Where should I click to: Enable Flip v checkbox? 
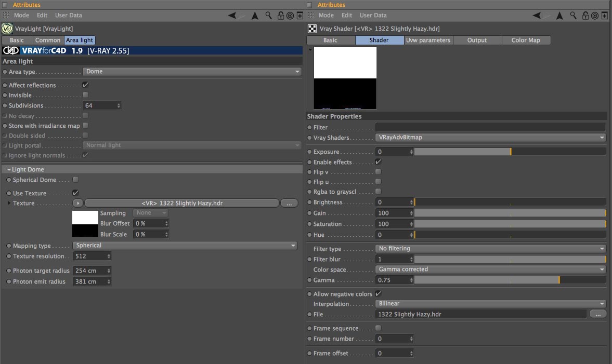pyautogui.click(x=378, y=171)
